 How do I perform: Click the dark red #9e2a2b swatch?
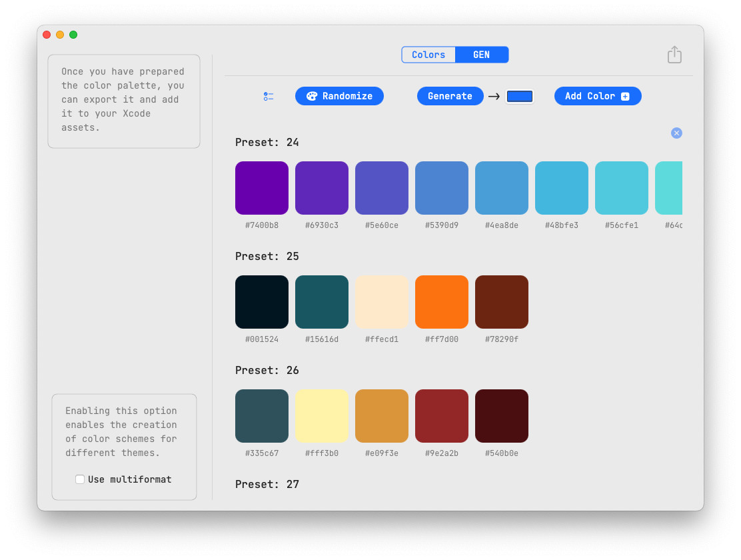point(442,416)
